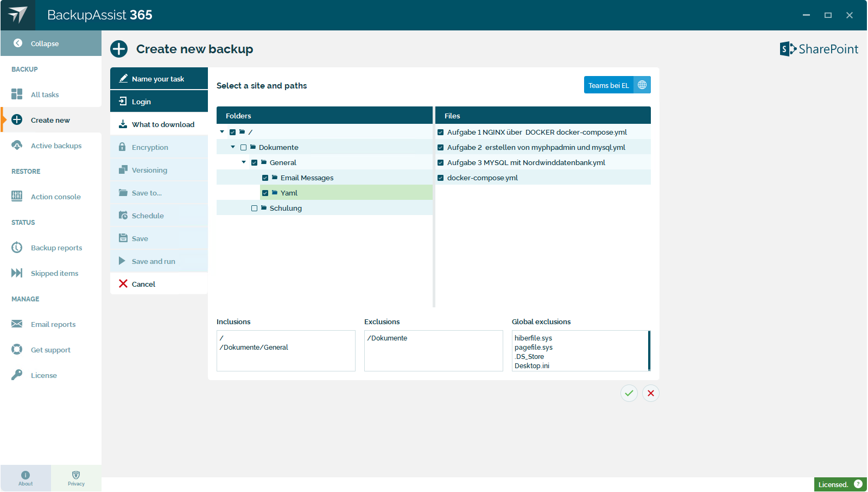This screenshot has height=492, width=868.
Task: Click the Dokumente folder icon
Action: point(253,147)
